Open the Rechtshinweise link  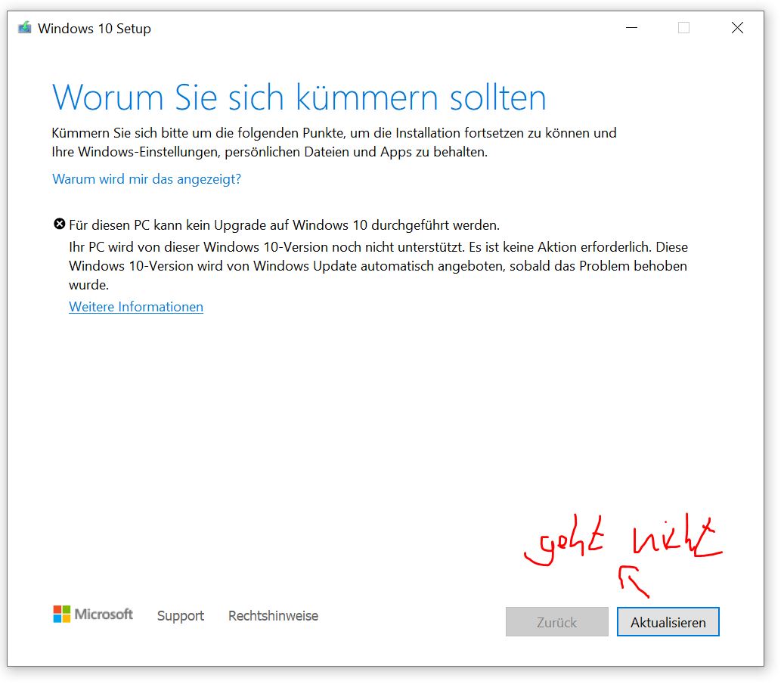coord(273,615)
